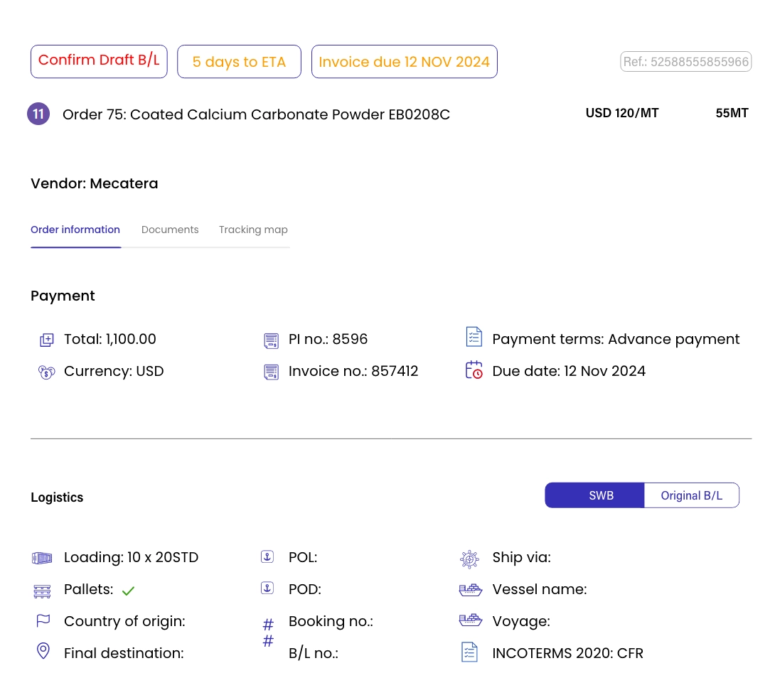Click the POL anchor icon
Screen dimensions: 775x700
coord(267,557)
